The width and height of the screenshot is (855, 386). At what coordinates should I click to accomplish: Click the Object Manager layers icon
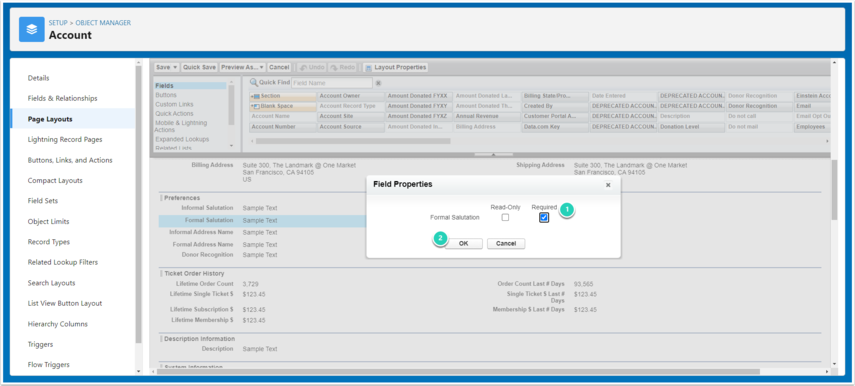tap(32, 29)
